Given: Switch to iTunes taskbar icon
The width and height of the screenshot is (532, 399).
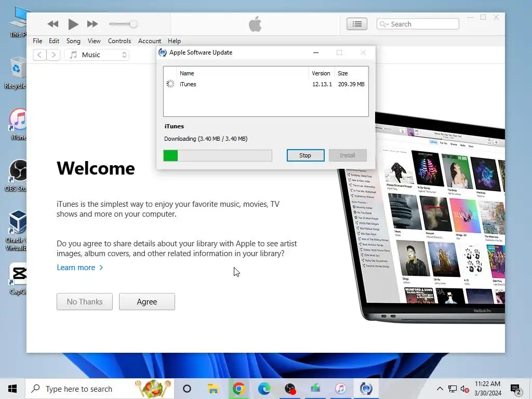Looking at the screenshot, I should coord(340,389).
